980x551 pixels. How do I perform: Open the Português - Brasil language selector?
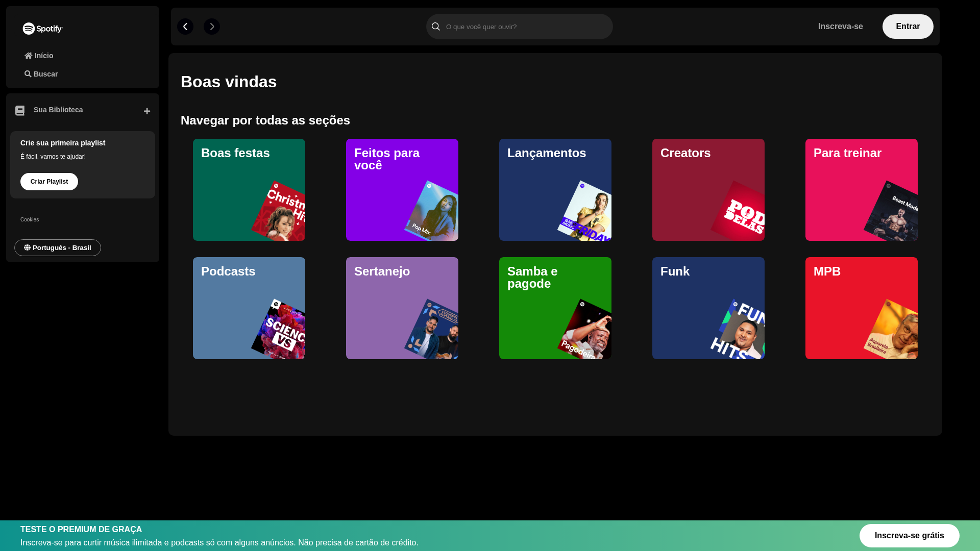tap(58, 248)
